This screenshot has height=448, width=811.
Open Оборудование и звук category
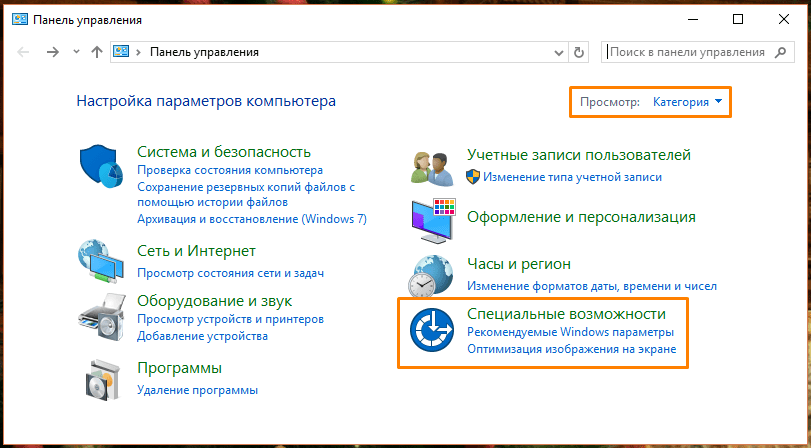214,301
